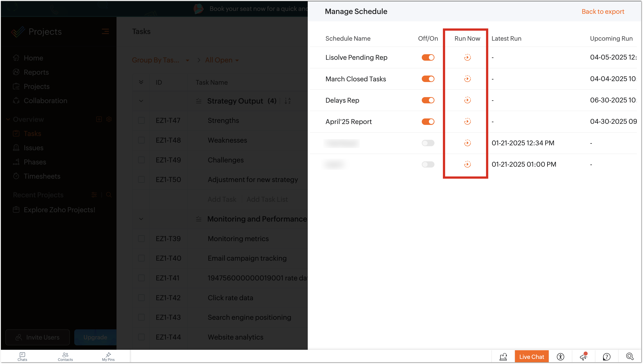Toggle off April'25 Report schedule

point(428,122)
